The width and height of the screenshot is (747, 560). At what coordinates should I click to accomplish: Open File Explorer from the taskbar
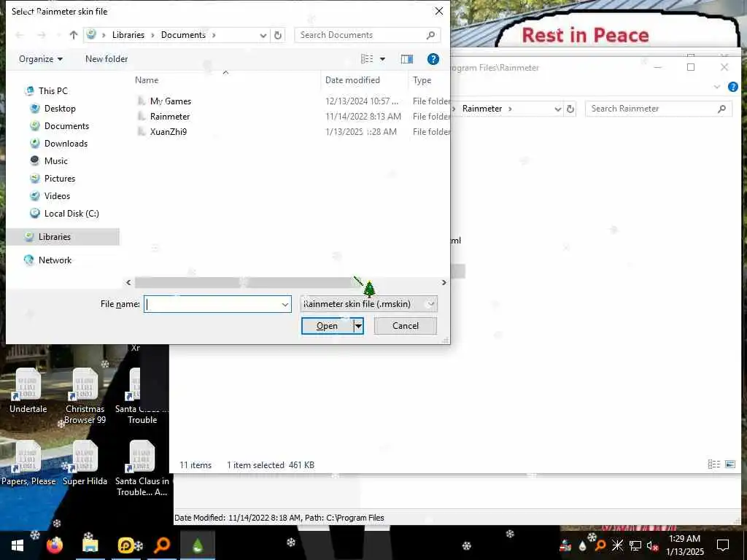click(90, 545)
